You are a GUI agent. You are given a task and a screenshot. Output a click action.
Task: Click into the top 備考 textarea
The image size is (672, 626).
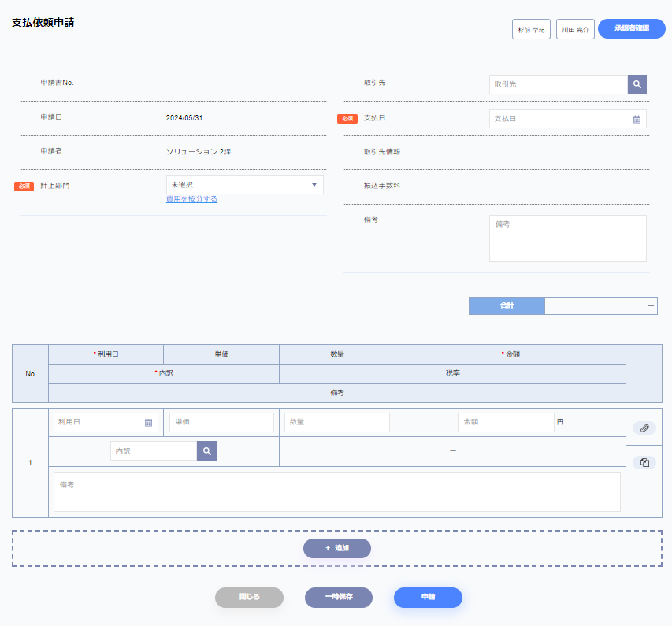tap(567, 239)
